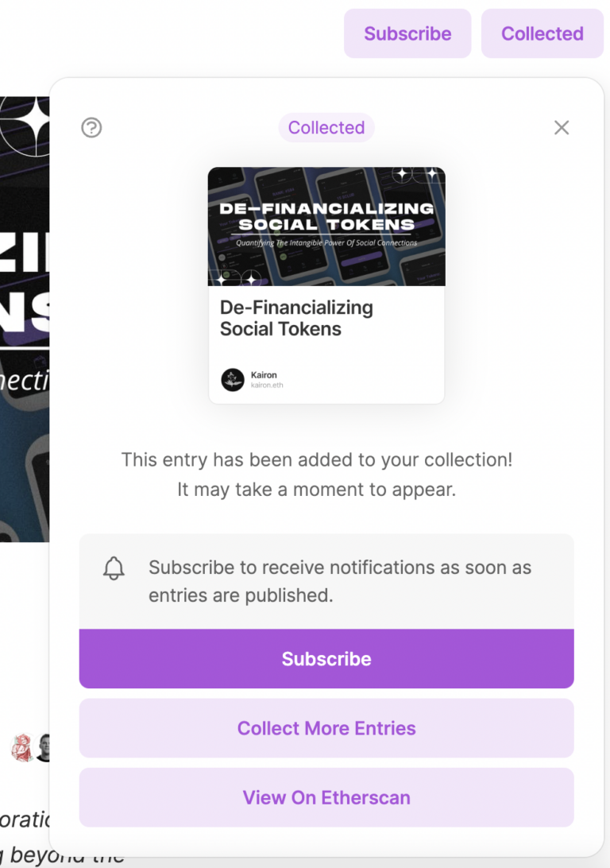Click the Collected badge atop the dialog
The width and height of the screenshot is (610, 868).
(x=326, y=127)
